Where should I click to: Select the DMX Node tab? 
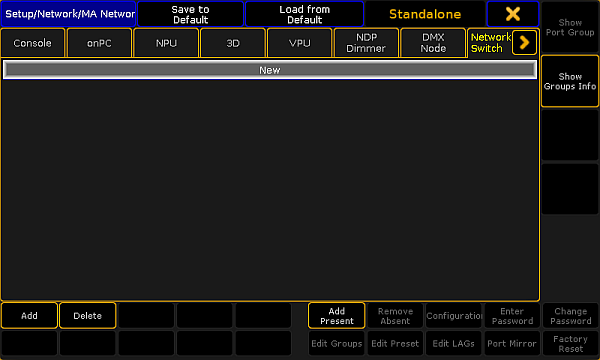click(433, 43)
